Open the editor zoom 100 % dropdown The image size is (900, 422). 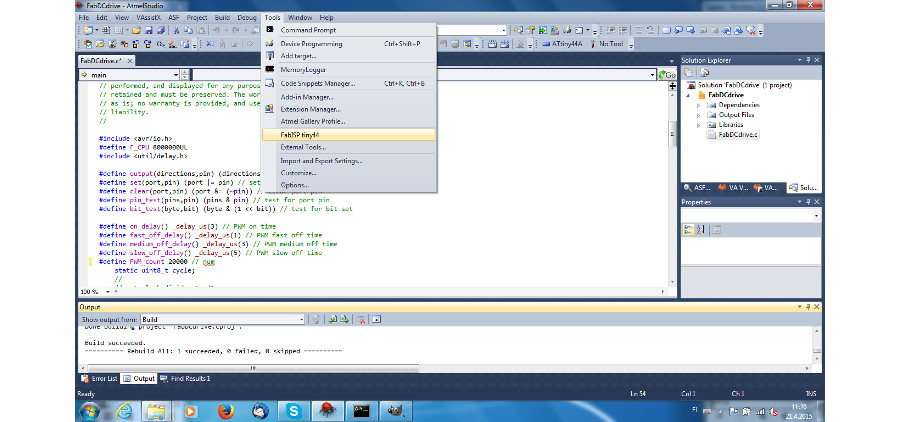108,292
